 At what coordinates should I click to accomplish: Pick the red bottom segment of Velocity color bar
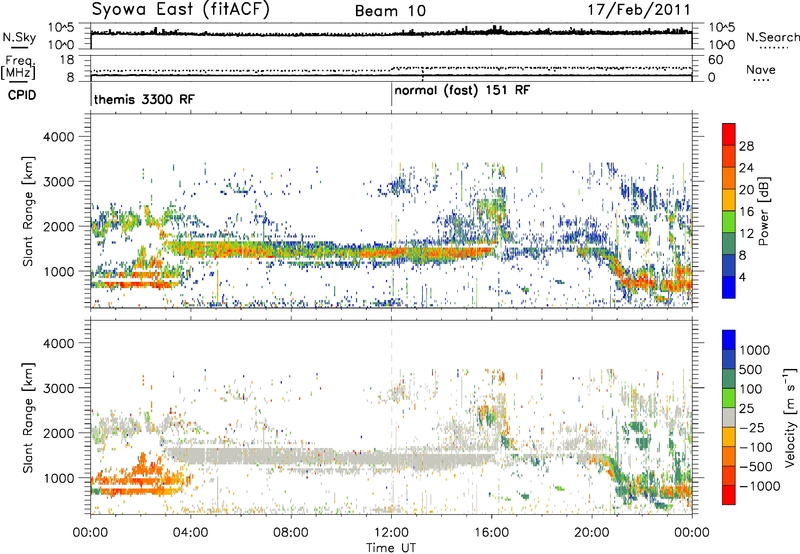pyautogui.click(x=729, y=495)
